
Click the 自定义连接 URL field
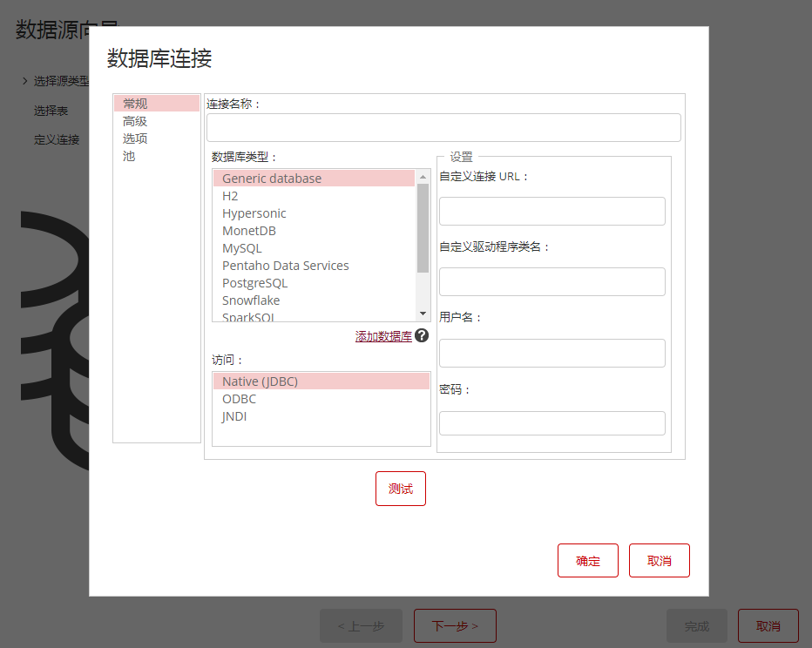coord(551,211)
